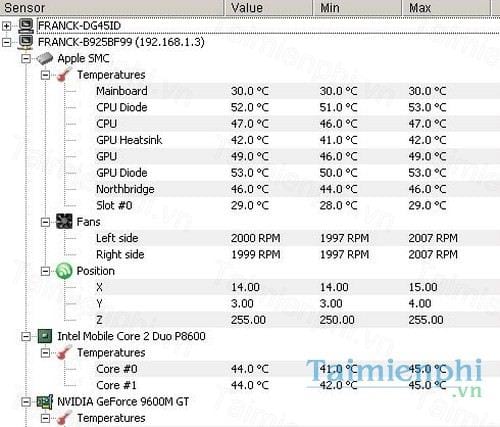Viewport: 500px width, 427px height.
Task: Click the Intel Mobile Core 2 Duo processor icon
Action: [x=45, y=336]
